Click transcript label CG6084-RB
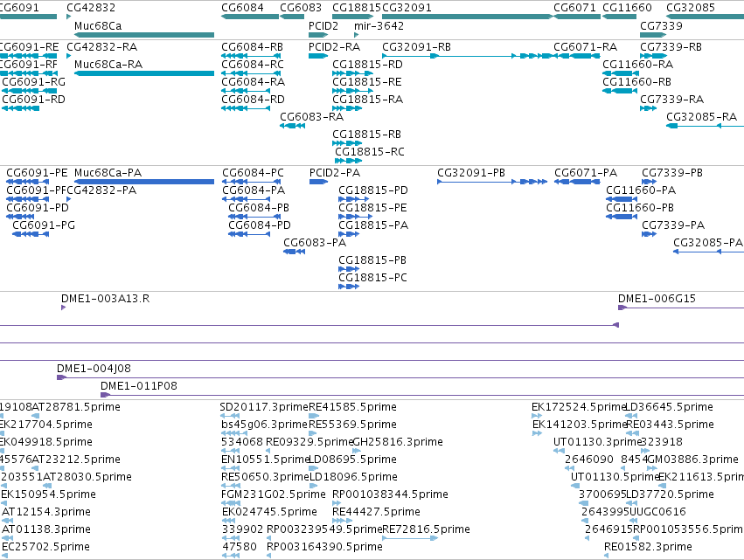 pos(253,47)
